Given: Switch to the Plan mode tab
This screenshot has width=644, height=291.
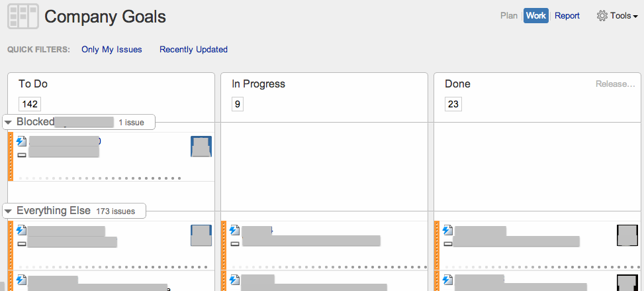Looking at the screenshot, I should (x=509, y=16).
